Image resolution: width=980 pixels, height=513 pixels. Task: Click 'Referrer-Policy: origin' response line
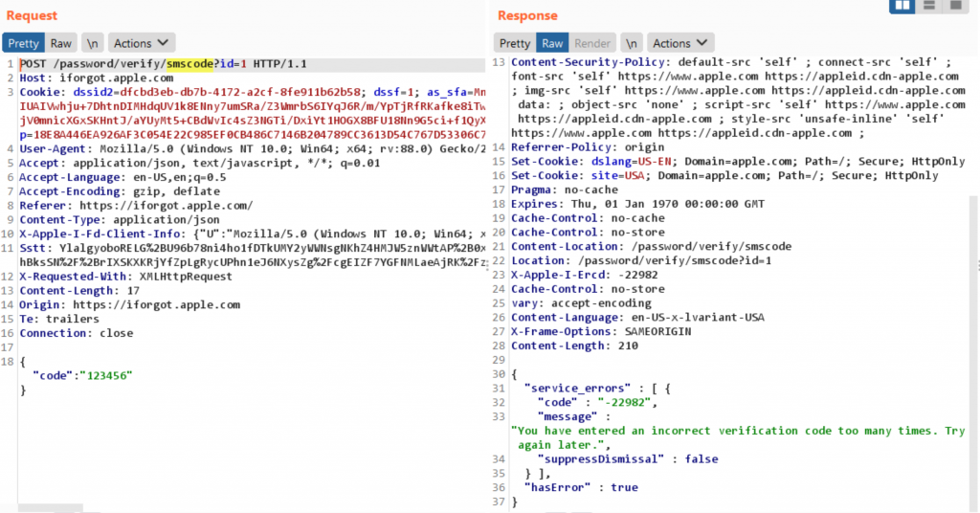(588, 147)
